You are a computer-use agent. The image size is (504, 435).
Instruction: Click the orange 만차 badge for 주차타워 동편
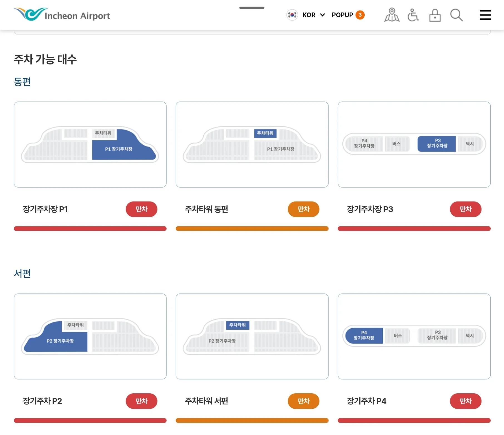pos(303,209)
